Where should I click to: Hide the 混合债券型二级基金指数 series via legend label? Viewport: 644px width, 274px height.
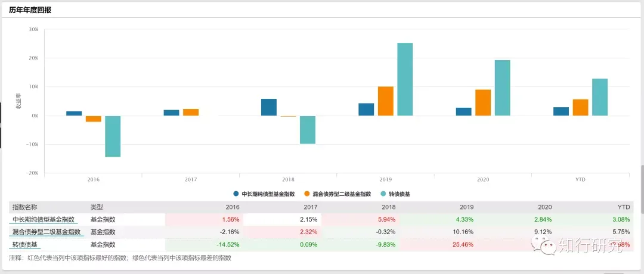click(x=341, y=194)
